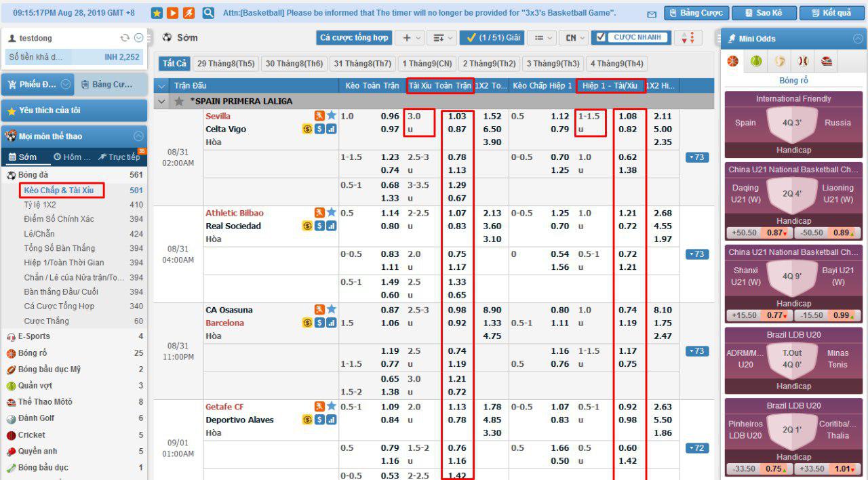Screen dimensions: 868x480
Task: Collapse the Mini Odds panel
Action: pos(858,39)
